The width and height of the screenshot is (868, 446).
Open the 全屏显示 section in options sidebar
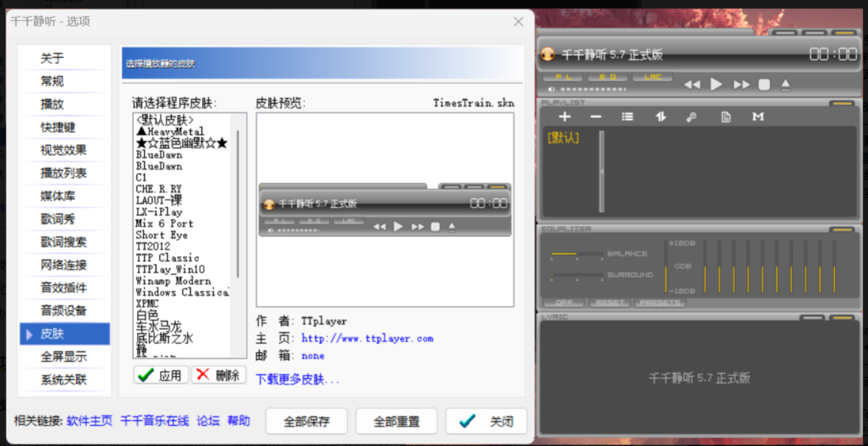coord(65,357)
